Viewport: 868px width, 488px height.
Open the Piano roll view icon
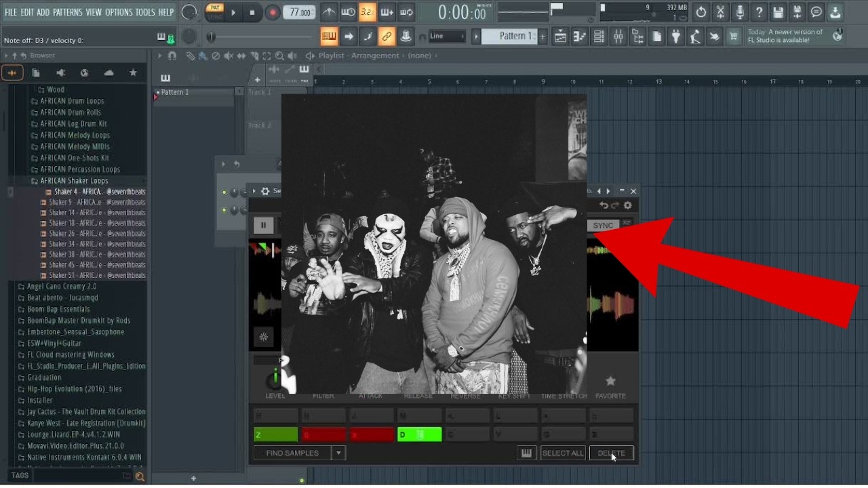point(580,37)
